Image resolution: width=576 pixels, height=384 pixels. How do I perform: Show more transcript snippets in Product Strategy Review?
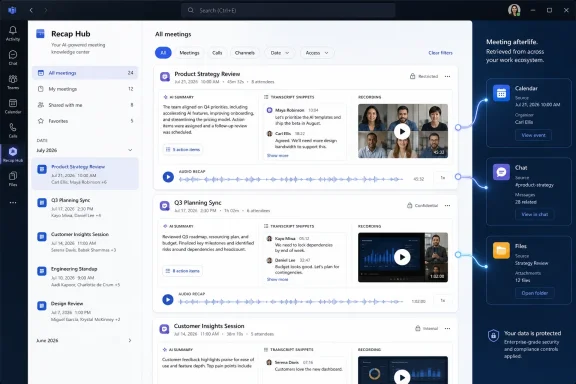pyautogui.click(x=277, y=156)
